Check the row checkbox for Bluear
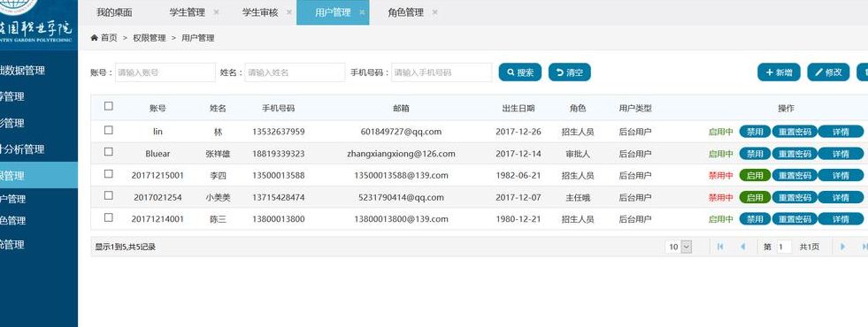The image size is (868, 327). (x=109, y=152)
